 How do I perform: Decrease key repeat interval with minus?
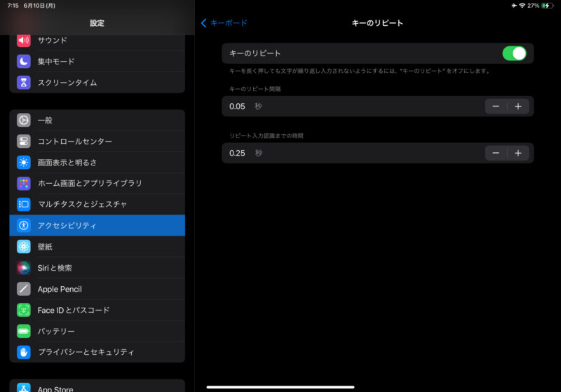[x=496, y=107]
